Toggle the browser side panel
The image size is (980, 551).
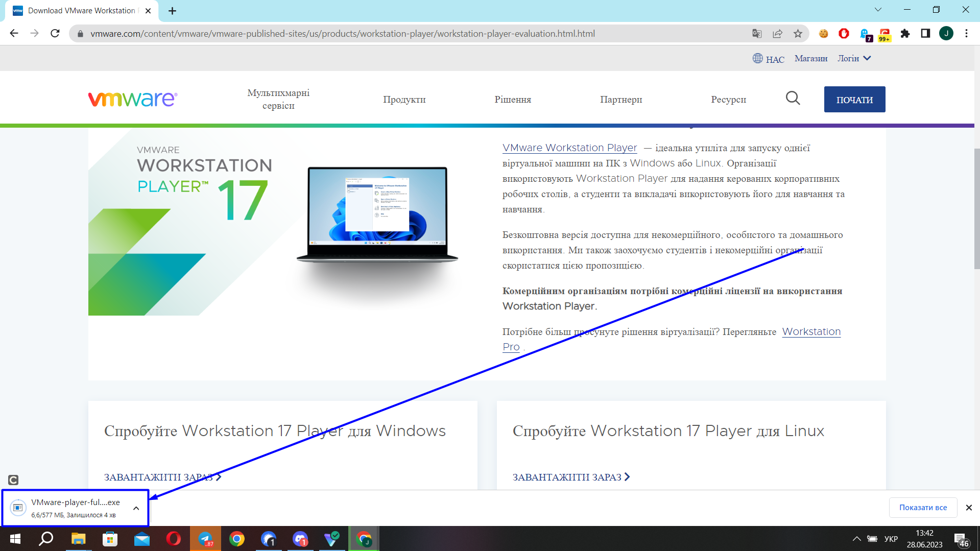point(925,34)
